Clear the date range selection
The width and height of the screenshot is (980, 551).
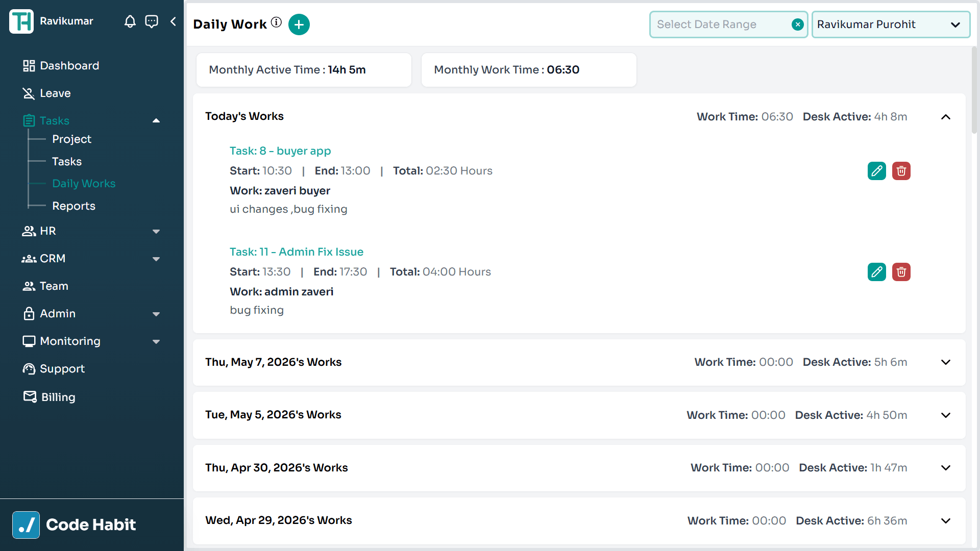tap(798, 24)
